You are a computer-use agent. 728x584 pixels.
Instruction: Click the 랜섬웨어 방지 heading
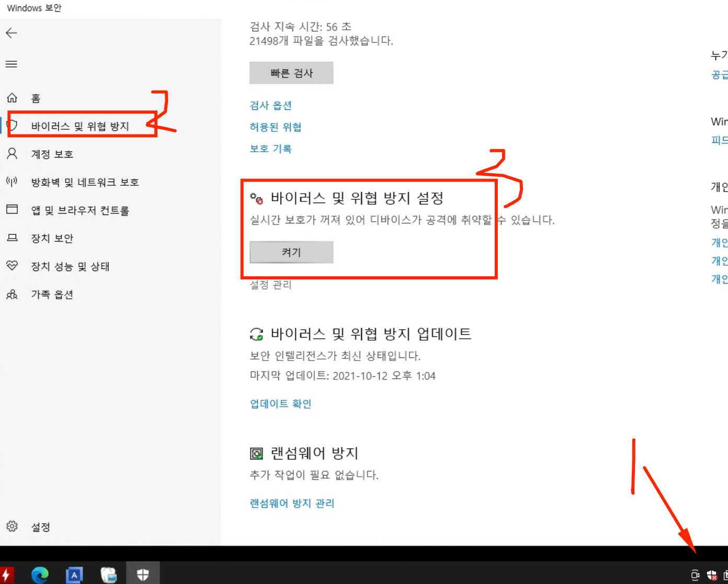pos(314,453)
